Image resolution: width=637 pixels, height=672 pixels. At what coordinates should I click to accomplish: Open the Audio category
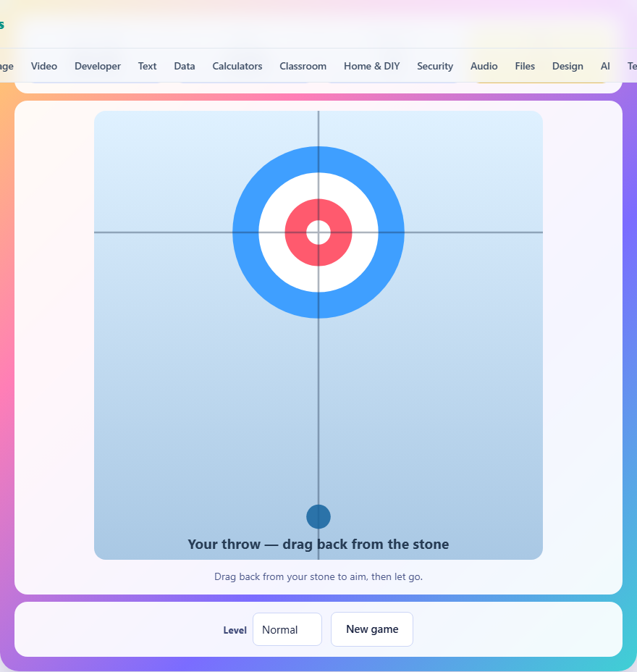click(x=484, y=66)
